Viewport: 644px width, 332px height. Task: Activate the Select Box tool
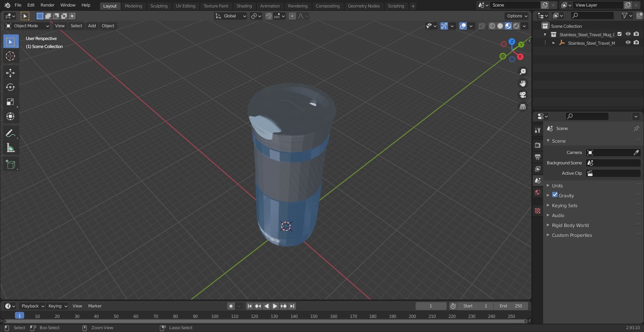click(10, 41)
